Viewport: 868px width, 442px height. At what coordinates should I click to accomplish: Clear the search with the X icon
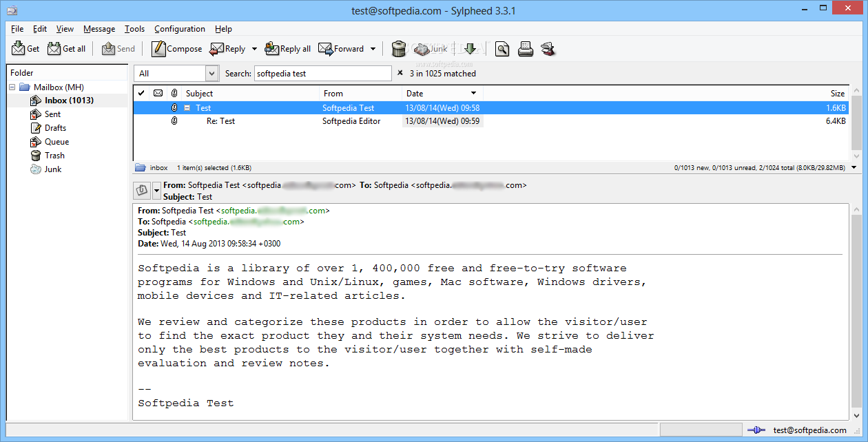tap(400, 73)
